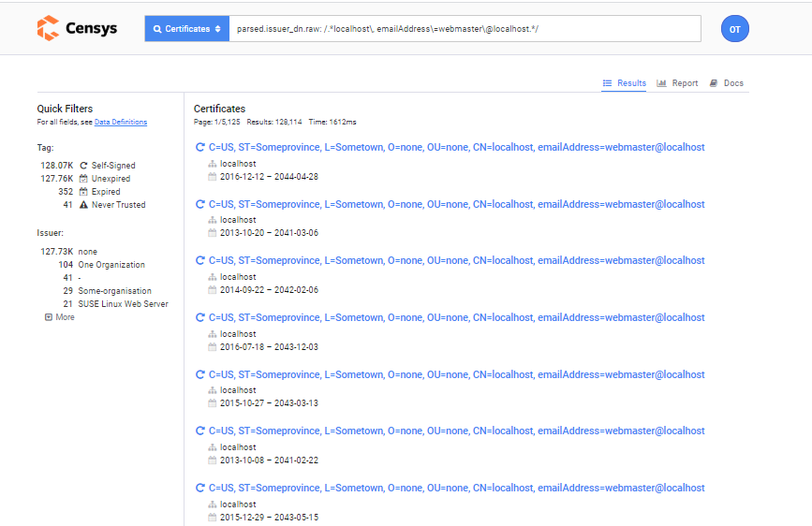Open certificate dated 2013-10-20 – 2041-03-06
Viewport: 812px width, 526px height.
456,204
